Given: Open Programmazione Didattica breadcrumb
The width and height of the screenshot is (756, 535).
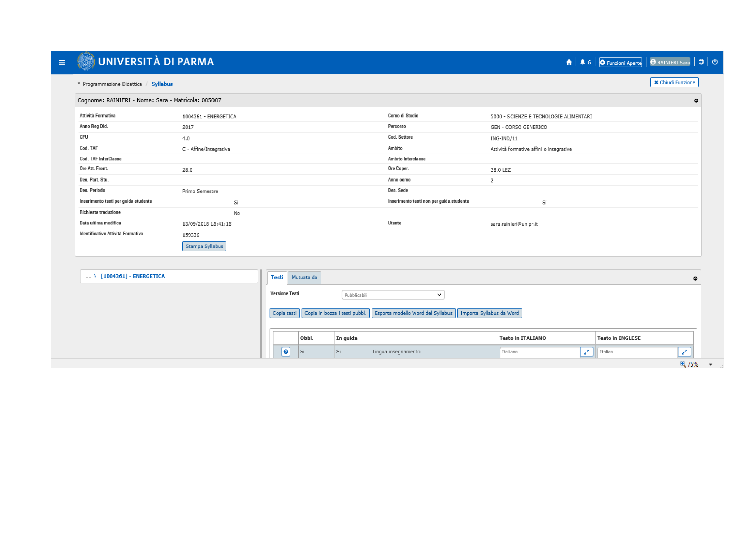Looking at the screenshot, I should (x=112, y=84).
